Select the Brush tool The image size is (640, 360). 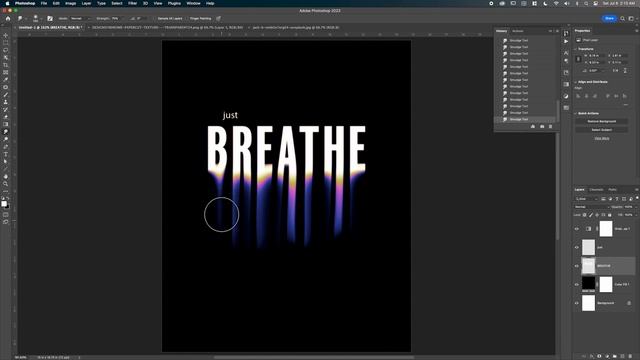coord(6,95)
